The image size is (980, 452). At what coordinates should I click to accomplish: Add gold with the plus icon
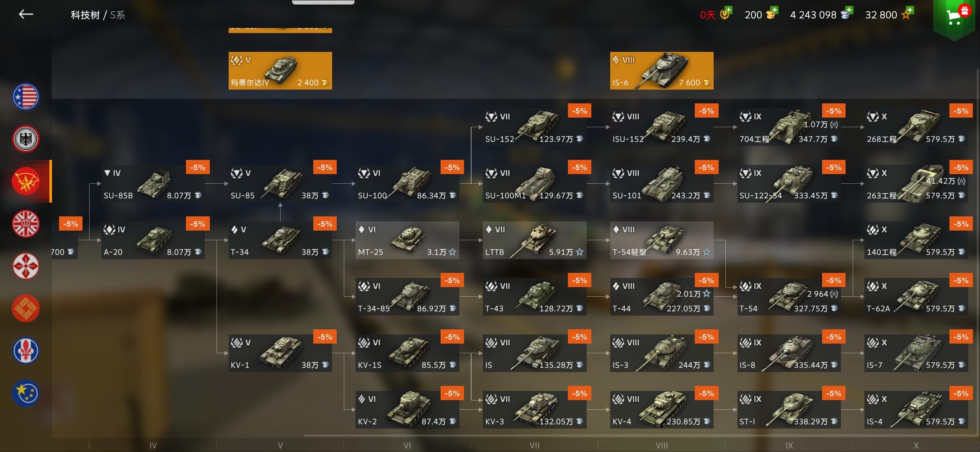[774, 10]
